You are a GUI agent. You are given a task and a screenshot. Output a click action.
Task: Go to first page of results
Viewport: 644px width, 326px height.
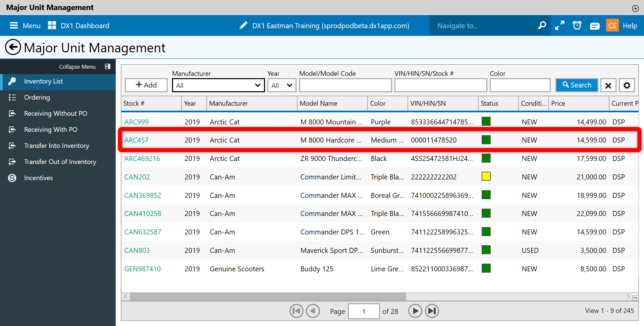point(297,311)
